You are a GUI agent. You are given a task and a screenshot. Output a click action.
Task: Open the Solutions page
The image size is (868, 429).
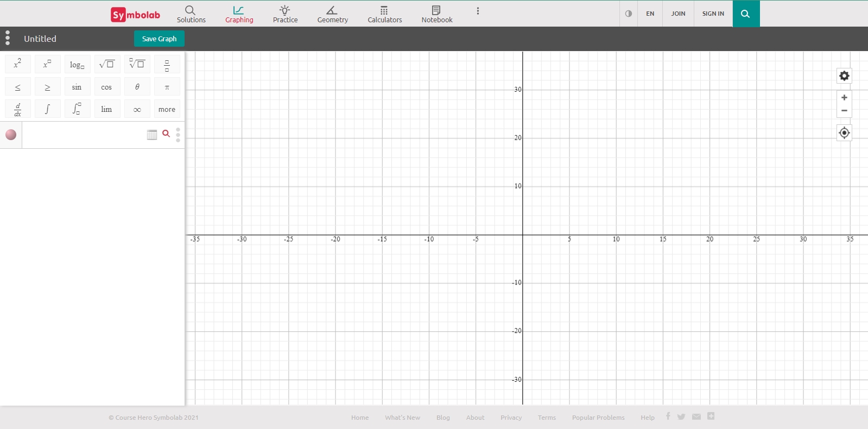pos(191,14)
